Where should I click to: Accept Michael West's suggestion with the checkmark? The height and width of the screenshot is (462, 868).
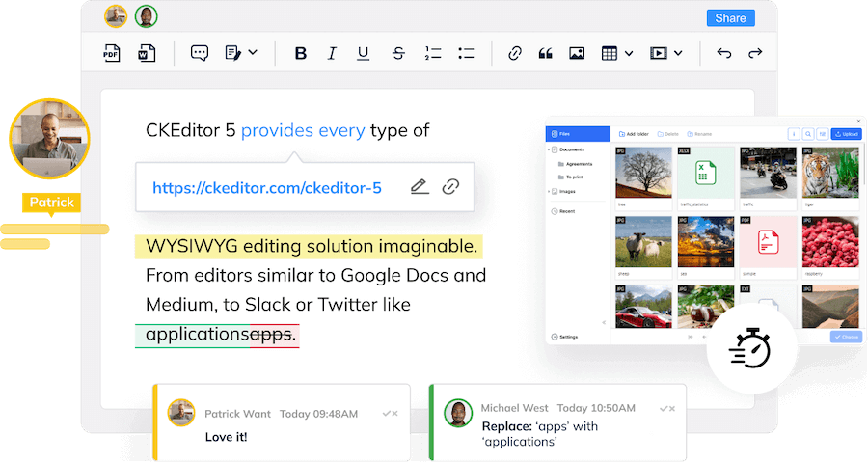664,409
